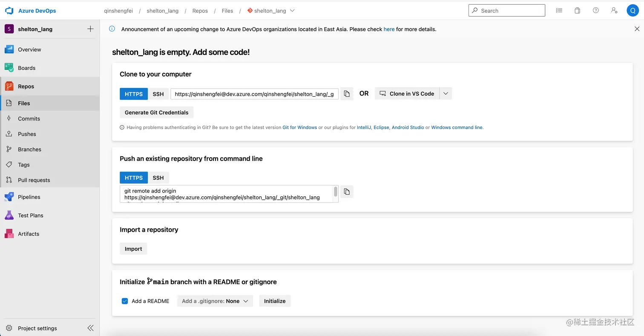Select SSH under Push an existing repository

tap(158, 178)
